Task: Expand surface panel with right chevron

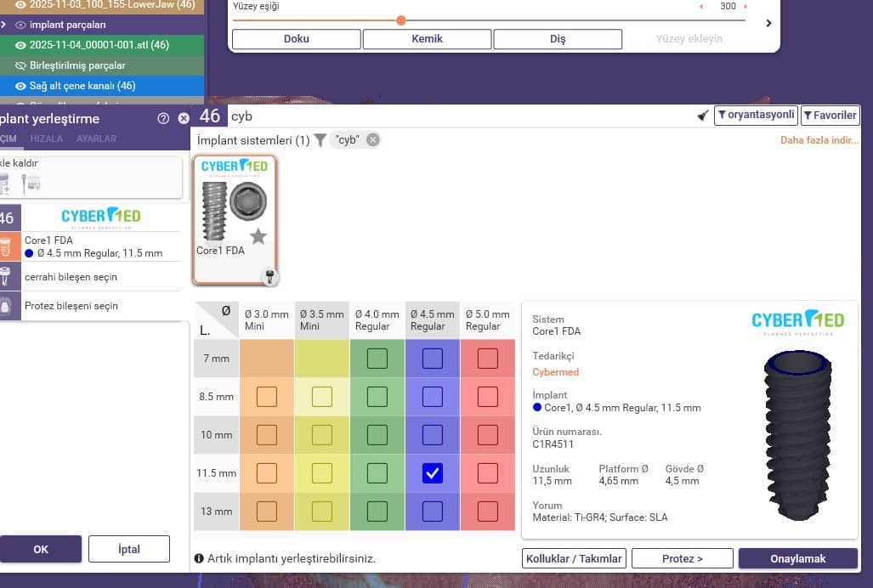Action: point(768,23)
